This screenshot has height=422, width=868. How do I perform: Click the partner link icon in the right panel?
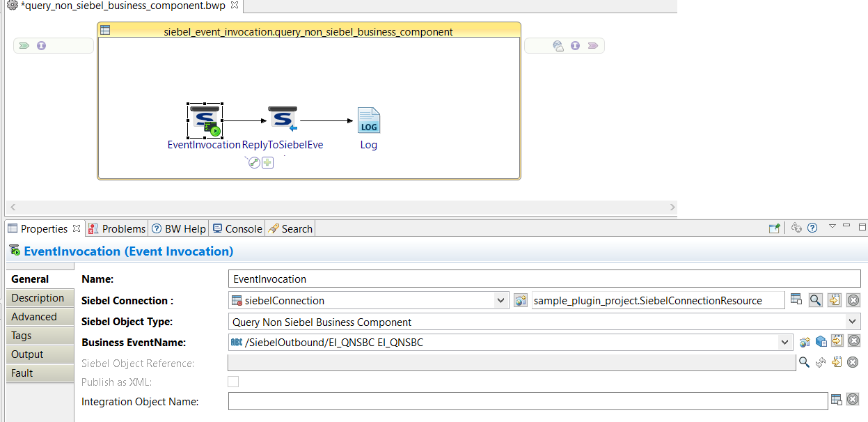[558, 46]
